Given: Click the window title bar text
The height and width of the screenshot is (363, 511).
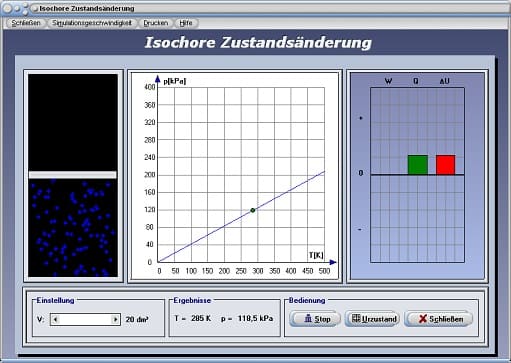Looking at the screenshot, I should pyautogui.click(x=87, y=8).
